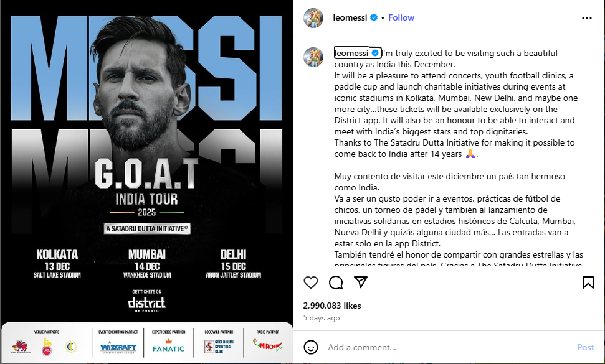Viewport: 605px width, 364px height.
Task: Follow the leomessi account
Action: (401, 17)
